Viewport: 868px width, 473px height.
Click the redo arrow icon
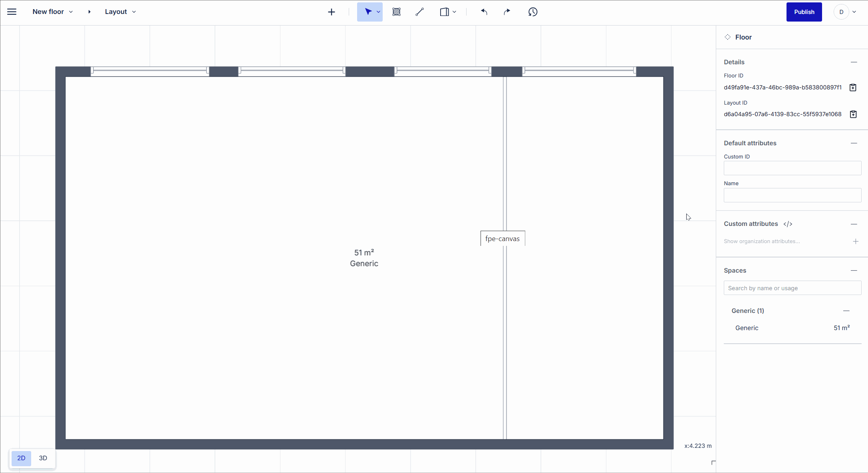[506, 12]
